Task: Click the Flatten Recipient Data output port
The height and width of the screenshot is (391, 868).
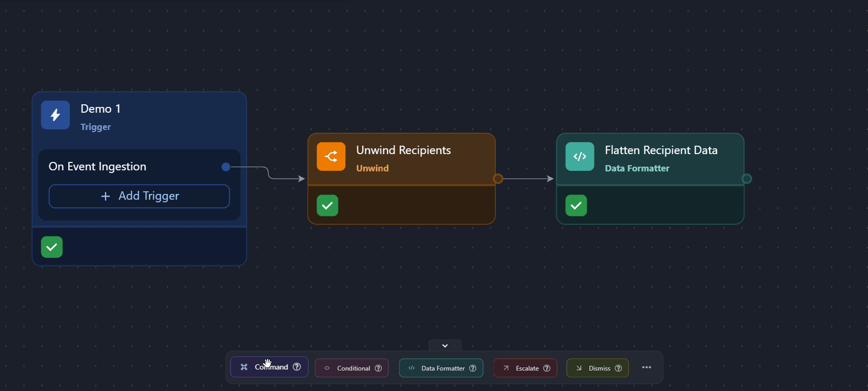Action: tap(747, 179)
